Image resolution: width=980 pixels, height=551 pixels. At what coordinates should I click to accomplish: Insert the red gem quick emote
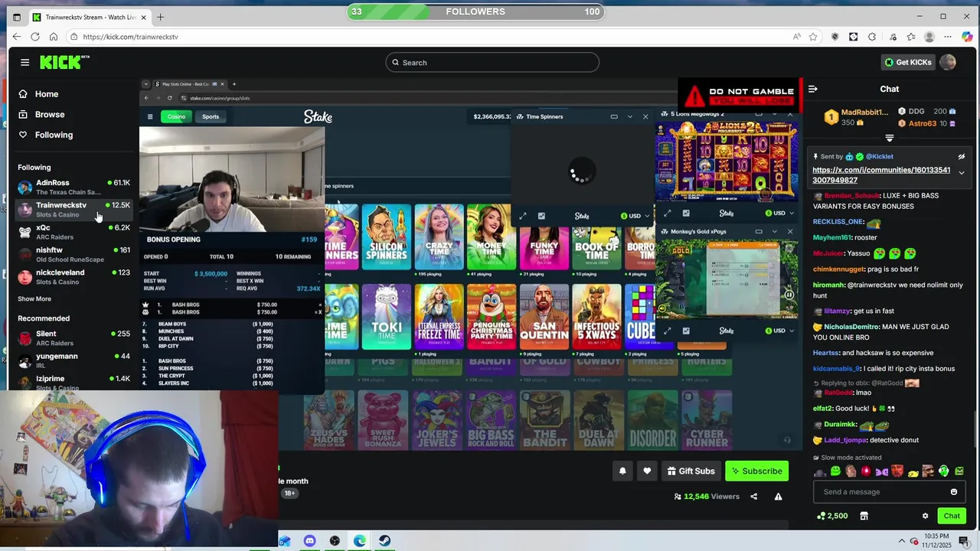[x=866, y=471]
